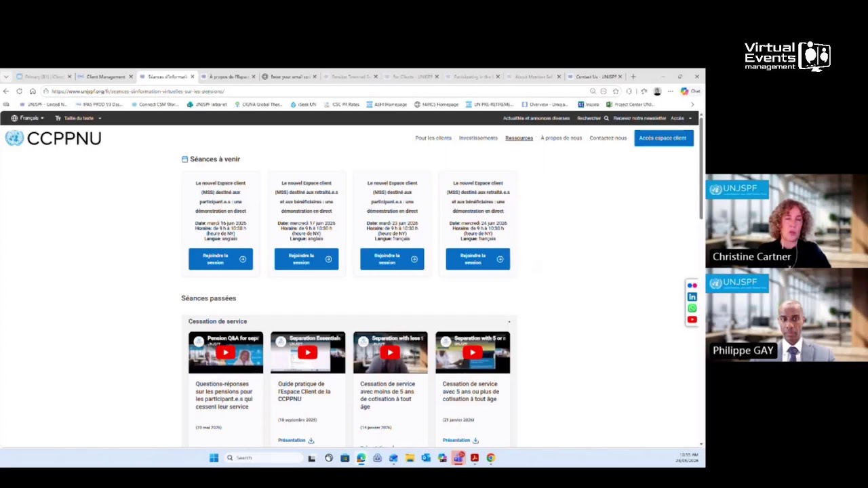Open Adobe Acrobat from the taskbar

tap(475, 458)
